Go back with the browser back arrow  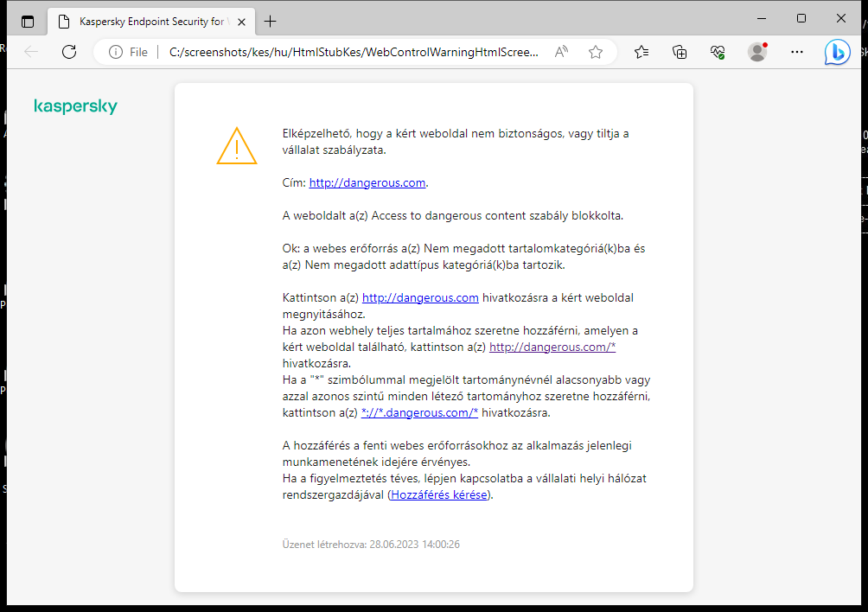[31, 52]
